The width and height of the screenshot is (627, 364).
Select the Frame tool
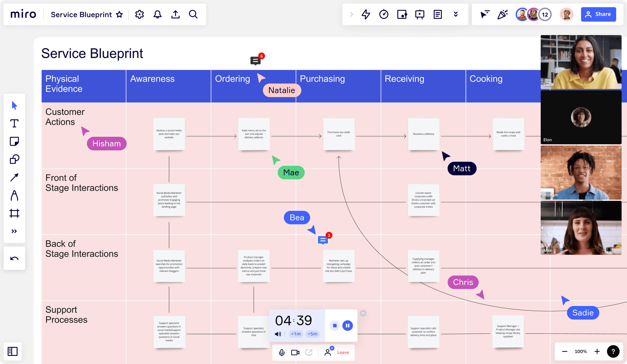(14, 213)
